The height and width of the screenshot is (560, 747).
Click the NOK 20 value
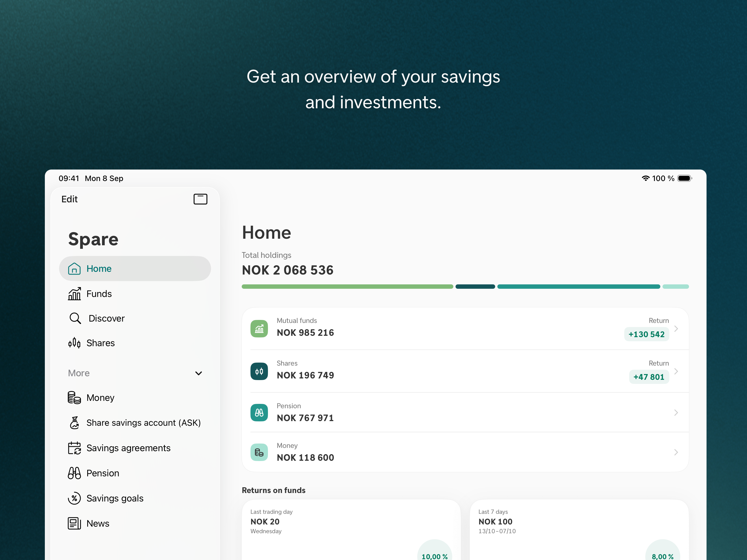(265, 521)
